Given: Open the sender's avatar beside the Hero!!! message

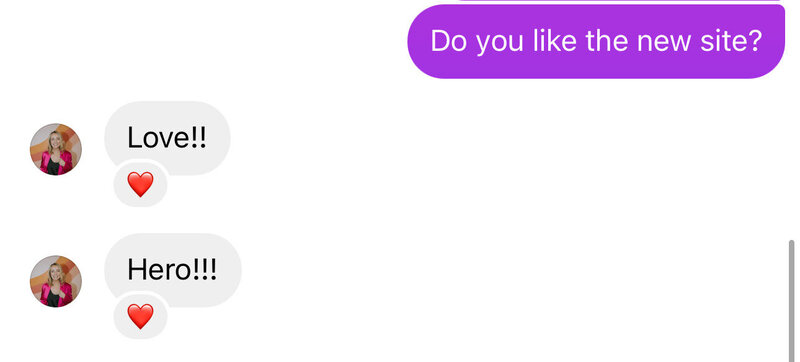Looking at the screenshot, I should click(56, 281).
